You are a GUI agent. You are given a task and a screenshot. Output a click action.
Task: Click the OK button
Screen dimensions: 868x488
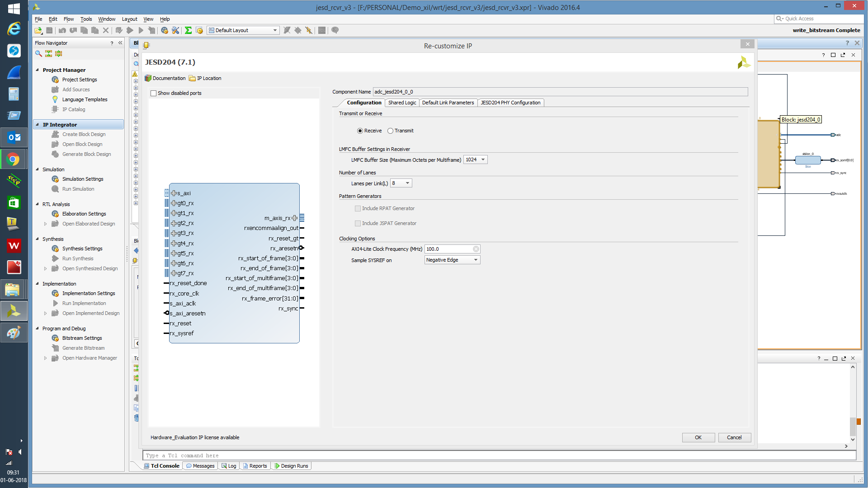point(698,437)
